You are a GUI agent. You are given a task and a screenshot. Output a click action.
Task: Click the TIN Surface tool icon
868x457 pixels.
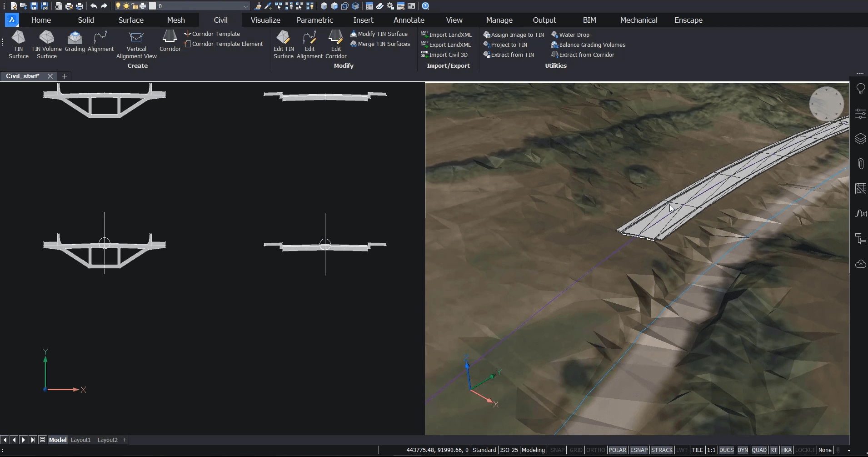[18, 37]
